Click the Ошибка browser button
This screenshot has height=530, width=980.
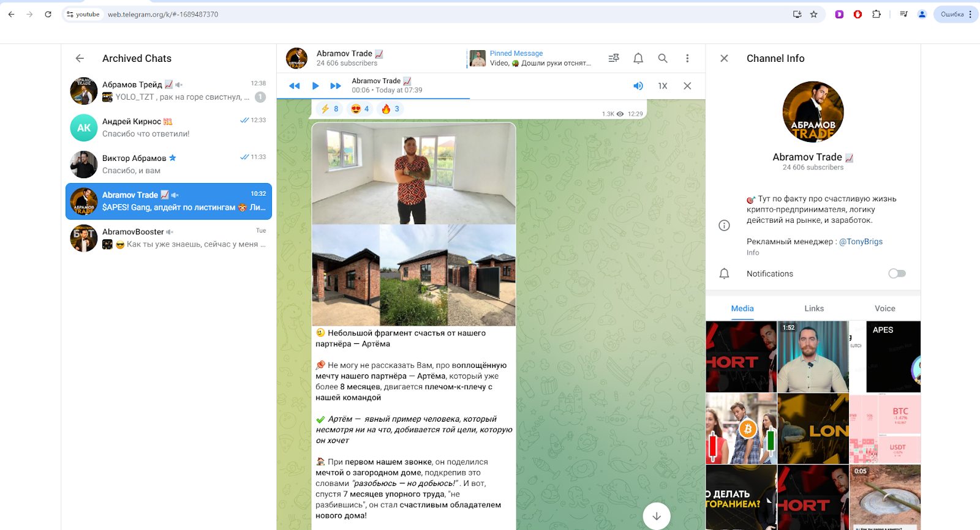click(x=956, y=14)
